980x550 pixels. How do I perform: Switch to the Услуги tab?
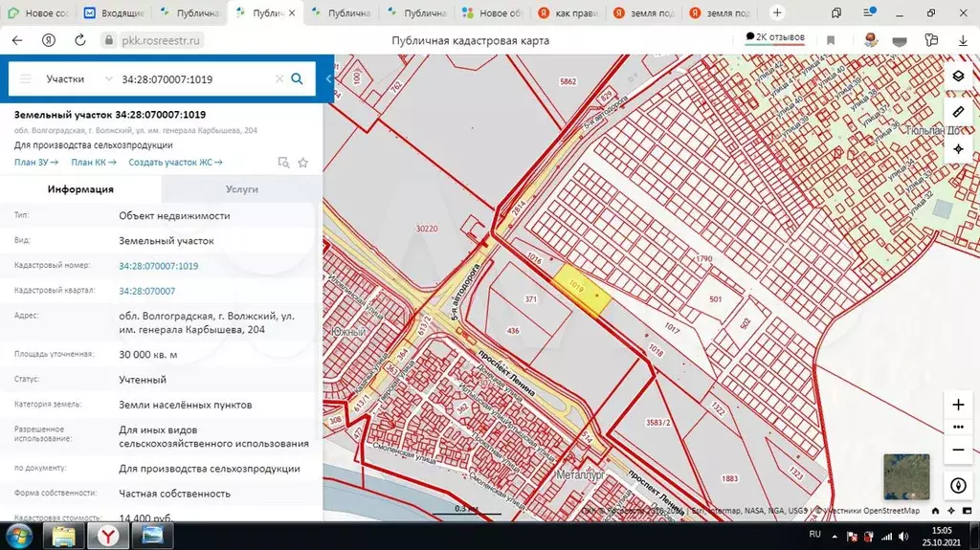click(x=242, y=189)
